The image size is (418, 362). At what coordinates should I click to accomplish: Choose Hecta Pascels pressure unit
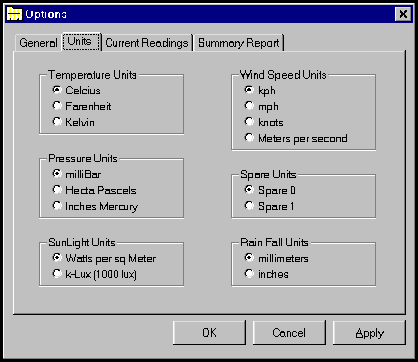pos(95,190)
